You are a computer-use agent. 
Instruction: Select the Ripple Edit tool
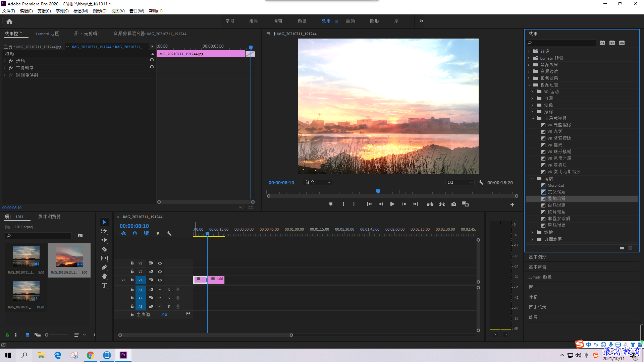[104, 240]
